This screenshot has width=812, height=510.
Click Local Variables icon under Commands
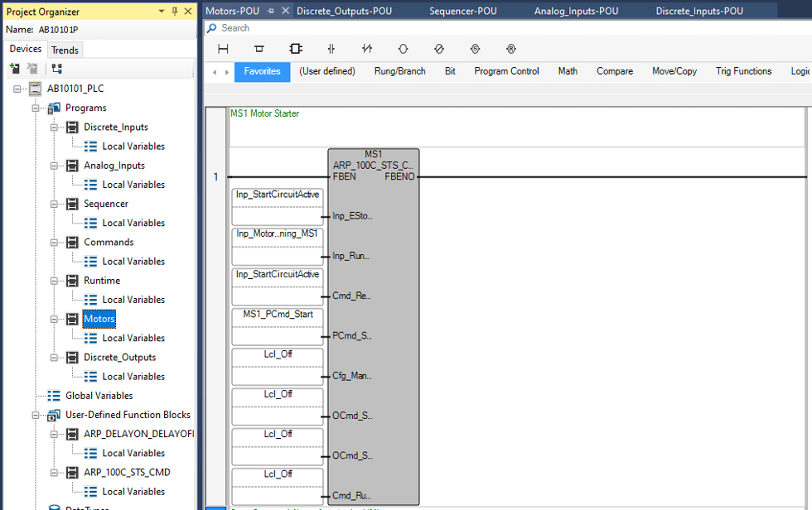90,261
